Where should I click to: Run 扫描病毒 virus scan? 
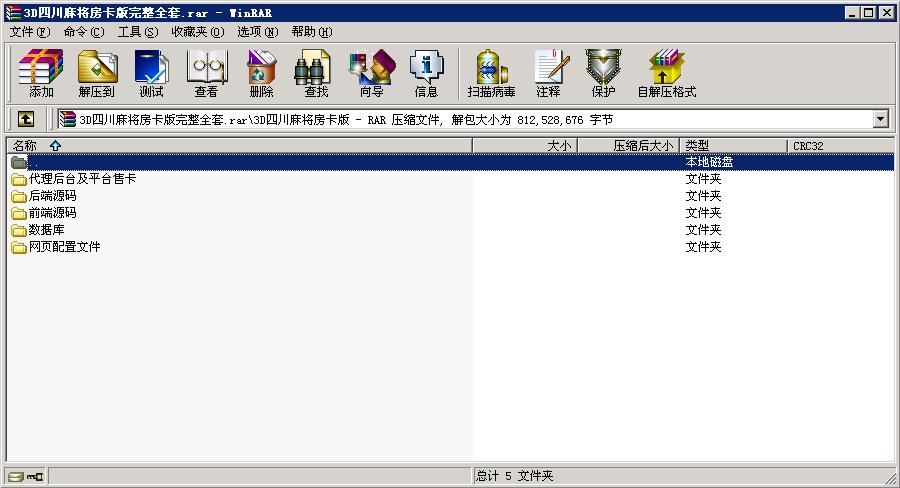[x=491, y=73]
